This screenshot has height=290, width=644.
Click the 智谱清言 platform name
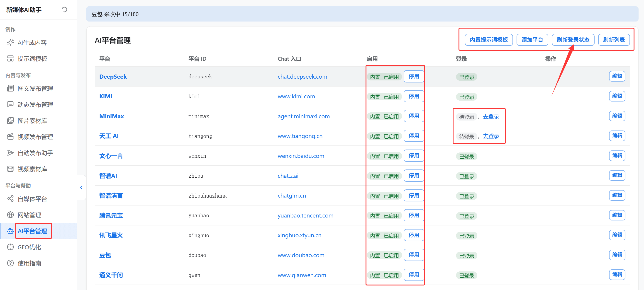tap(111, 196)
